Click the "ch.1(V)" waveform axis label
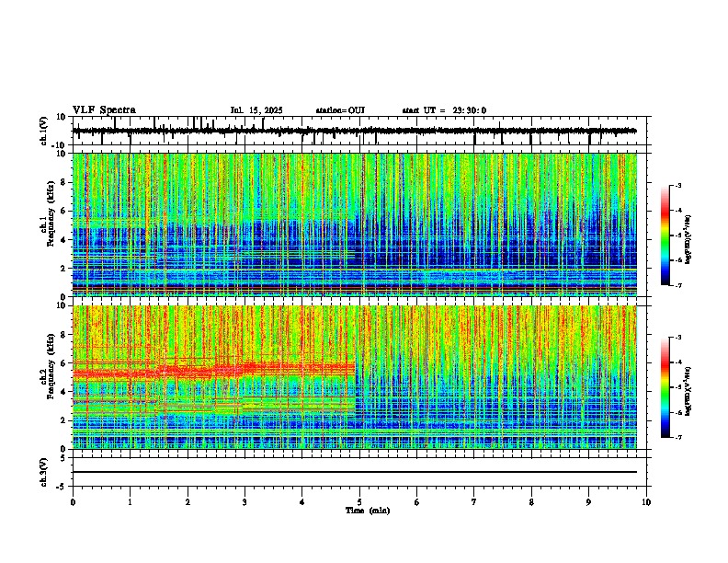 pyautogui.click(x=43, y=131)
